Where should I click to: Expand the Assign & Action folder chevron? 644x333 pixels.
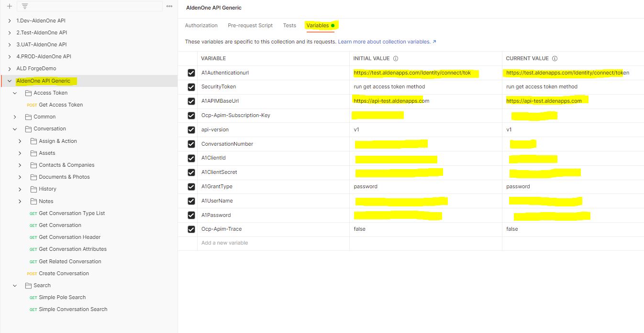[20, 141]
